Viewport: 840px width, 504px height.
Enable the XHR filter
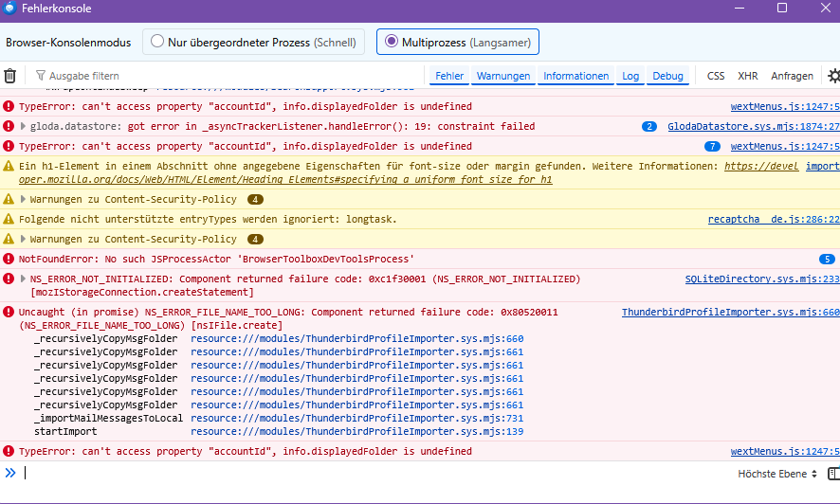(747, 76)
